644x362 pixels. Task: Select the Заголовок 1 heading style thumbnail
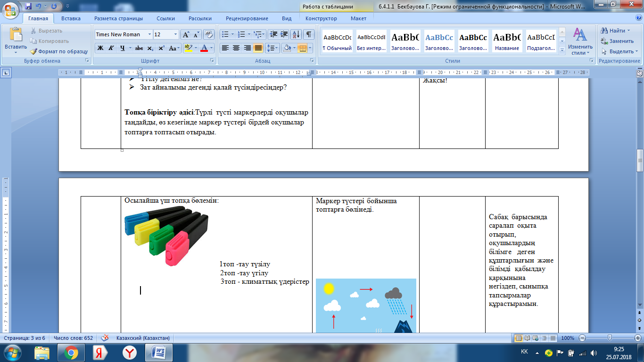click(x=405, y=41)
